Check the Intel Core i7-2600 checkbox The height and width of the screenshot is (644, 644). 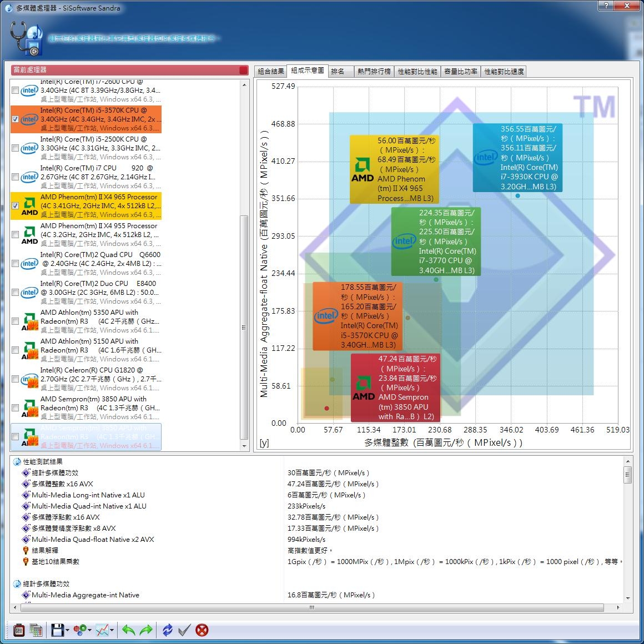click(15, 90)
